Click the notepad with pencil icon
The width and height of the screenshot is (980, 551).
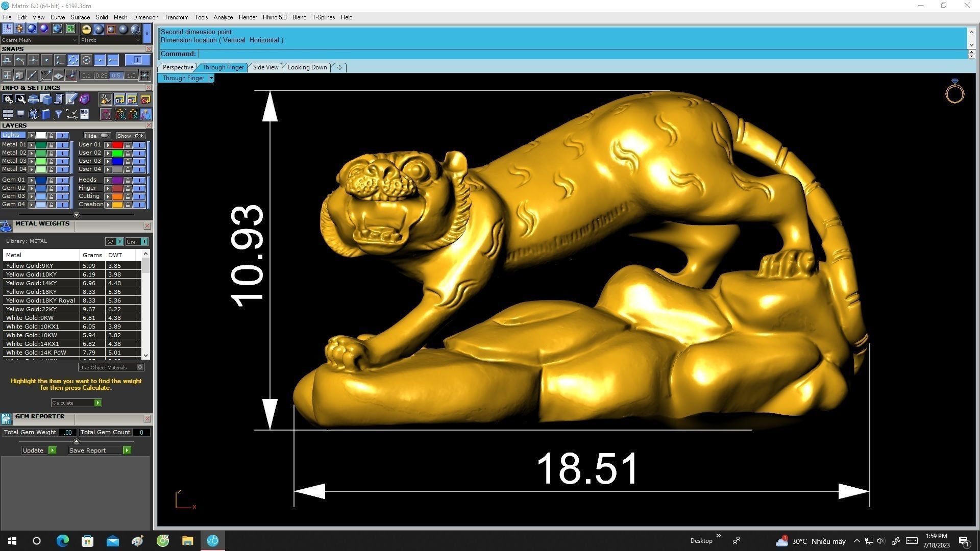click(71, 99)
